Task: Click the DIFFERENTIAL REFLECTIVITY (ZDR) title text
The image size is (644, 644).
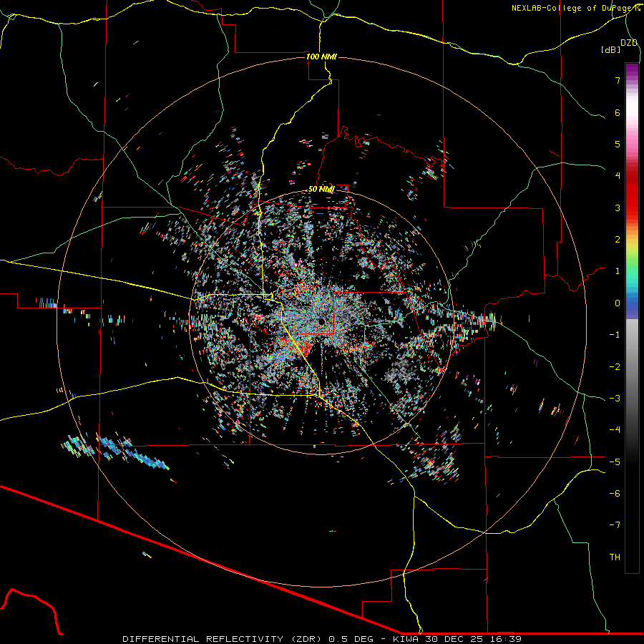Action: click(224, 639)
